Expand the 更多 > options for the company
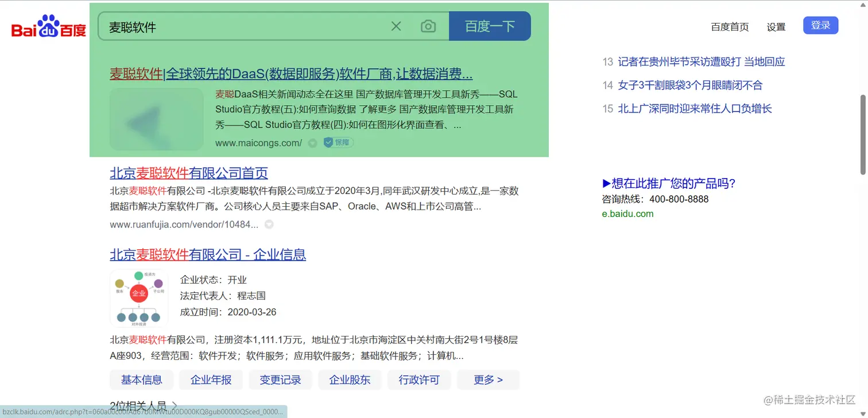The height and width of the screenshot is (418, 868). click(487, 380)
